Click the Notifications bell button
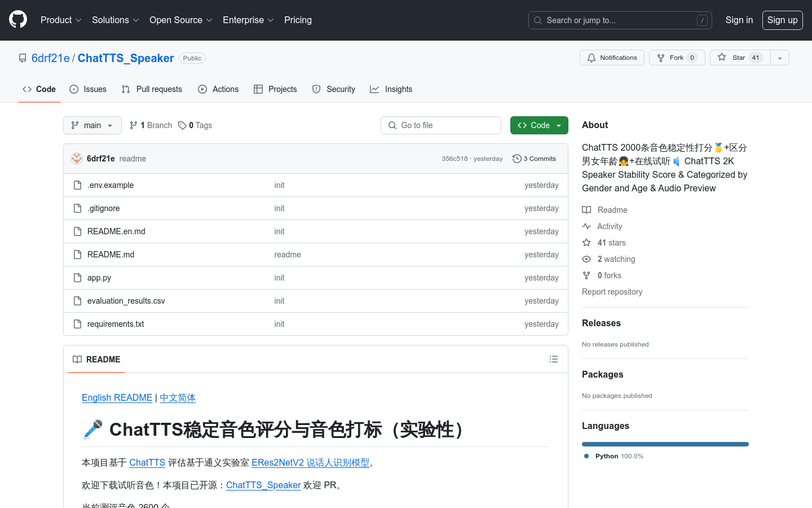Image resolution: width=812 pixels, height=508 pixels. 612,58
